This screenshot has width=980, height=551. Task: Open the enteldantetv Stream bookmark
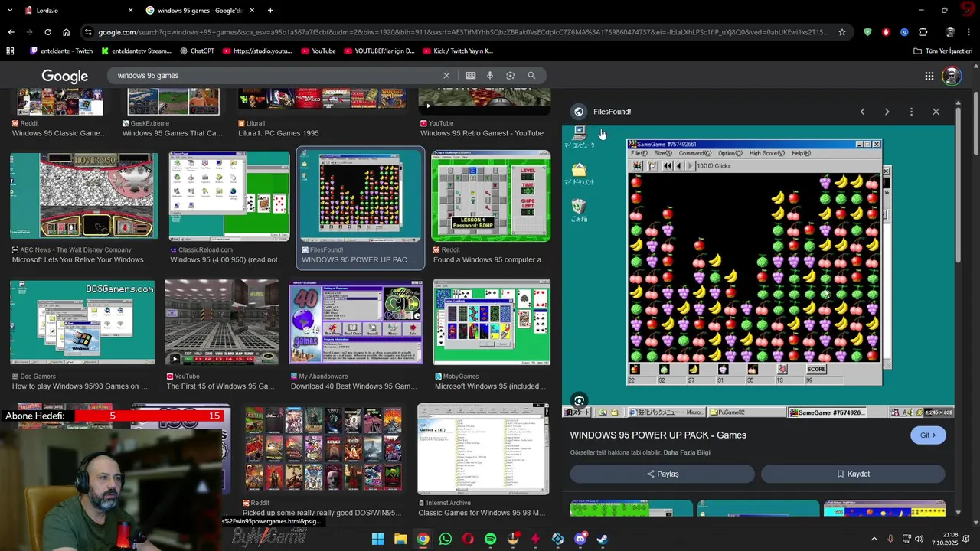click(x=136, y=51)
